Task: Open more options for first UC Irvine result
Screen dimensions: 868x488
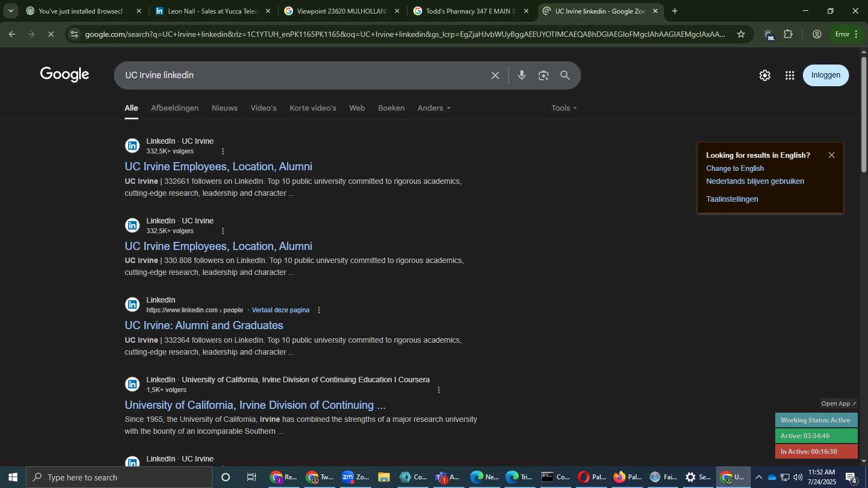Action: point(223,151)
